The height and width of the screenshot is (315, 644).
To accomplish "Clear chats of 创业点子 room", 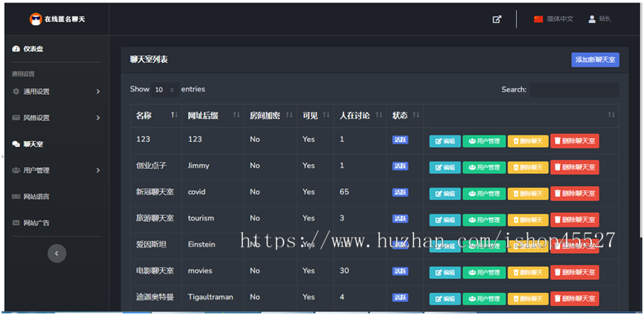I will coord(527,167).
